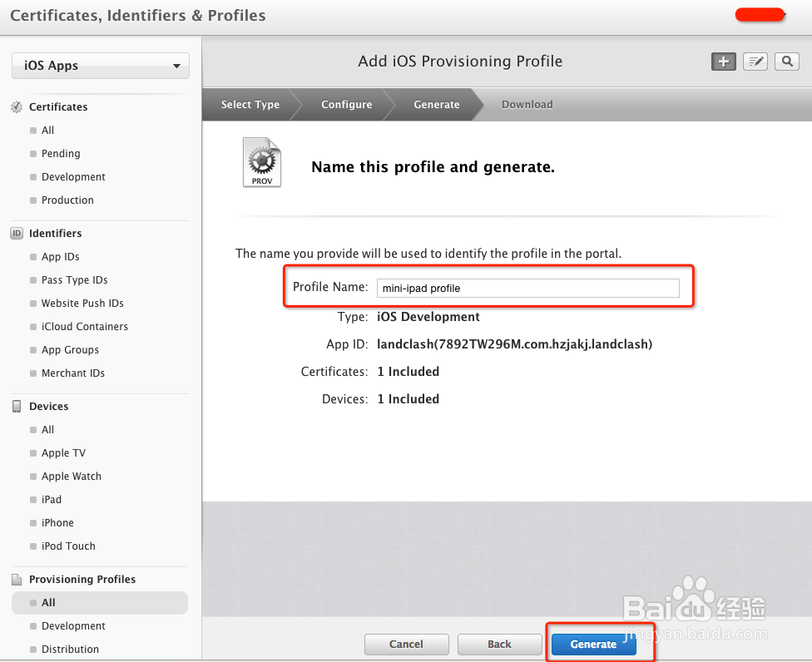Select the Generate step tab
812x662 pixels.
coord(437,105)
